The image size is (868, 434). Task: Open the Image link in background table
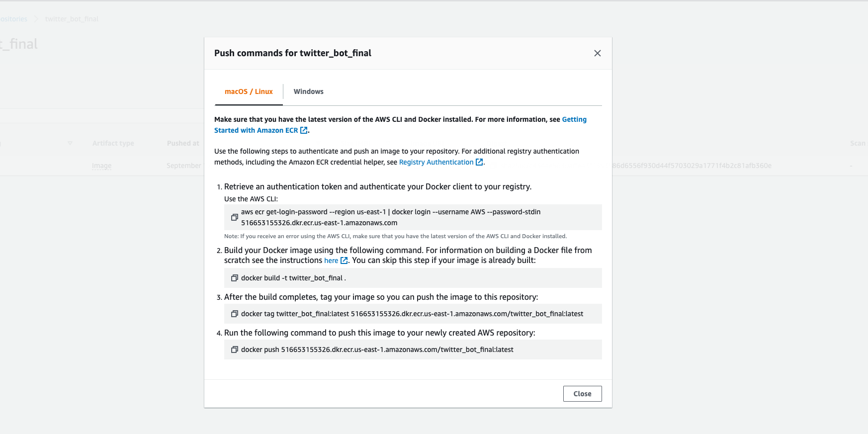(101, 166)
